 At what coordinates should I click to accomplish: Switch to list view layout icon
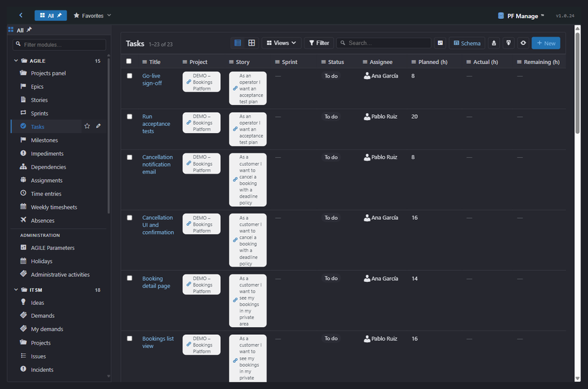pos(238,43)
